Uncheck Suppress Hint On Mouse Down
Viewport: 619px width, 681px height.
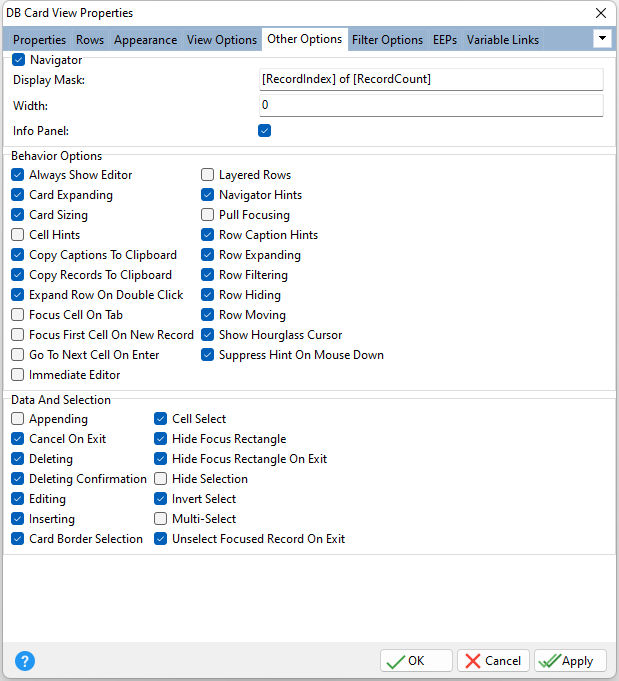pos(208,354)
